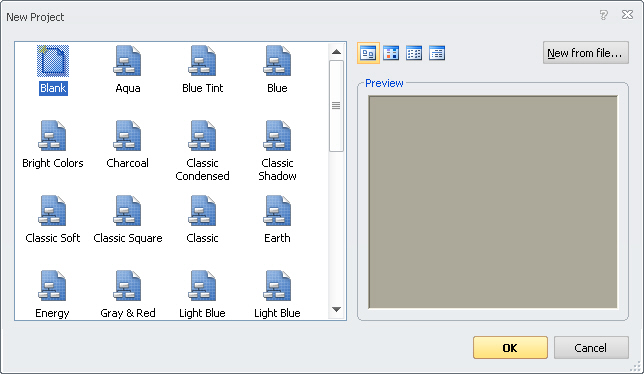Viewport: 644px width, 374px height.
Task: Switch to small icons grid view
Action: (414, 53)
